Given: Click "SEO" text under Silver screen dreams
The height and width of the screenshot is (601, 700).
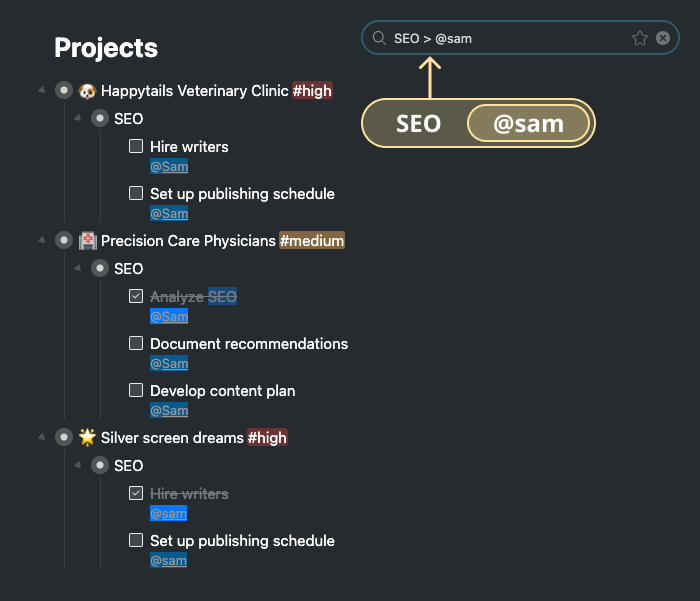Looking at the screenshot, I should tap(129, 466).
